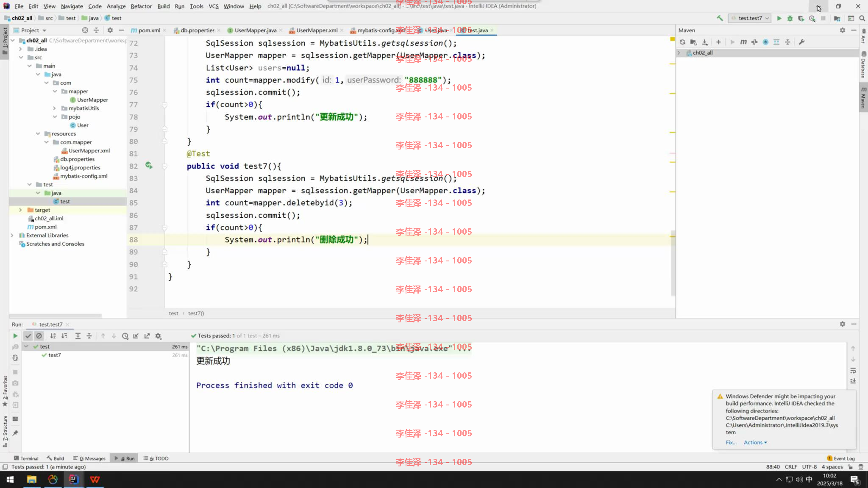The height and width of the screenshot is (488, 868).
Task: Open the Navigate menu
Action: [72, 6]
